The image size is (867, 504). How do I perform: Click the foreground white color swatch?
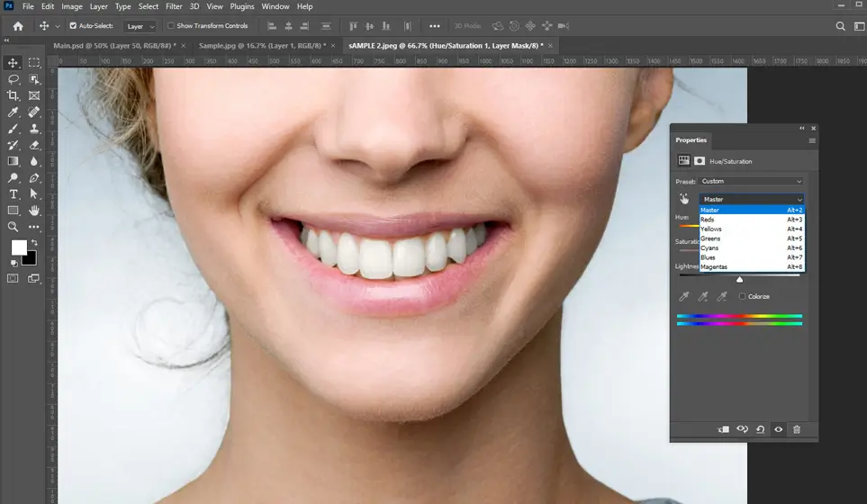[x=18, y=247]
